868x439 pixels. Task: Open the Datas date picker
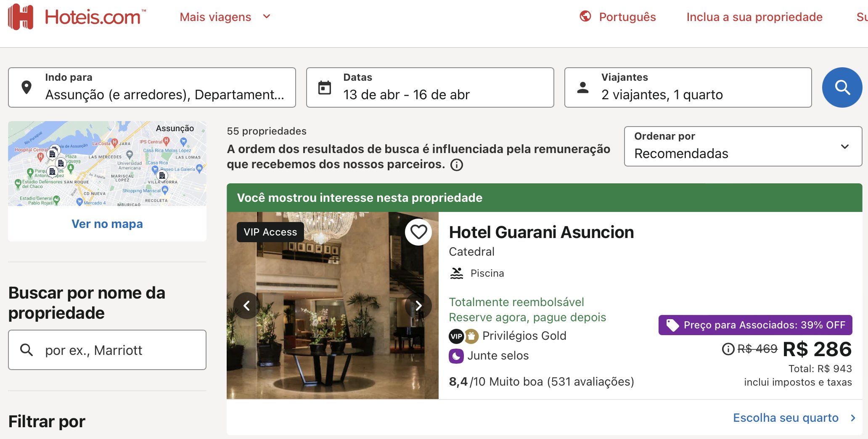430,87
